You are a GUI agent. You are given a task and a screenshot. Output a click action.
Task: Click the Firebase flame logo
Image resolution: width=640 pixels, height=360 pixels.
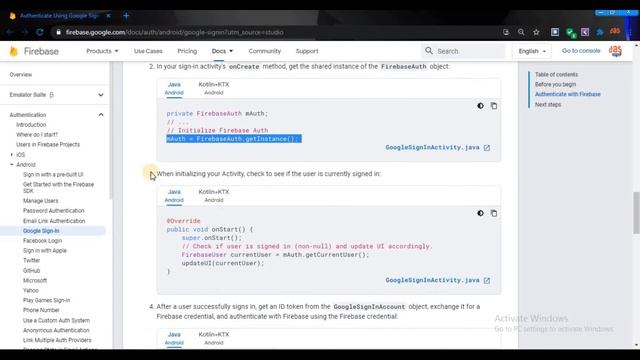[x=13, y=51]
